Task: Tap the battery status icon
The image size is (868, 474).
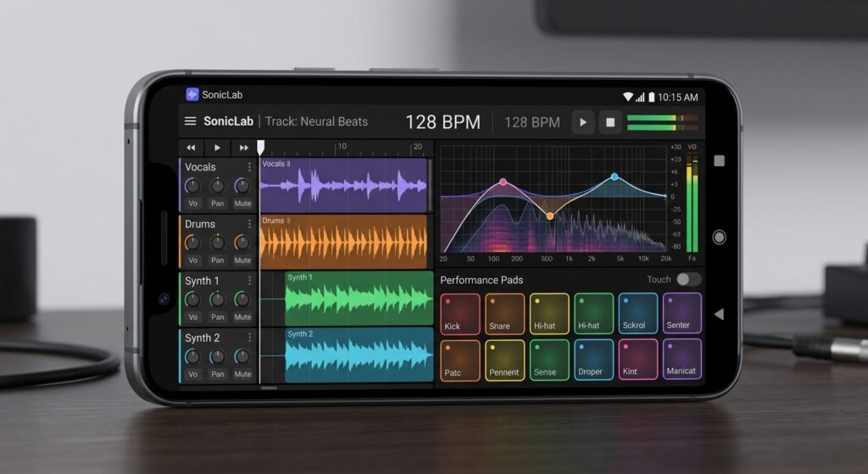Action: [x=652, y=97]
